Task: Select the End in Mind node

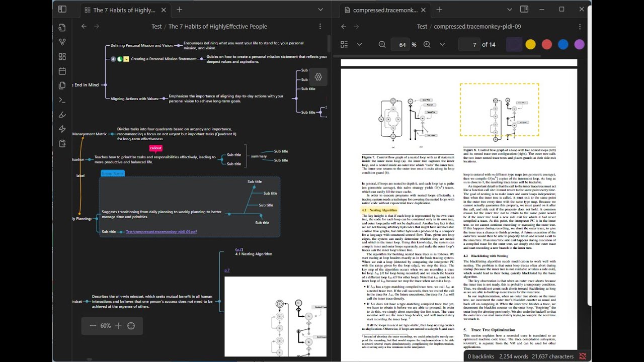Action: pyautogui.click(x=87, y=85)
